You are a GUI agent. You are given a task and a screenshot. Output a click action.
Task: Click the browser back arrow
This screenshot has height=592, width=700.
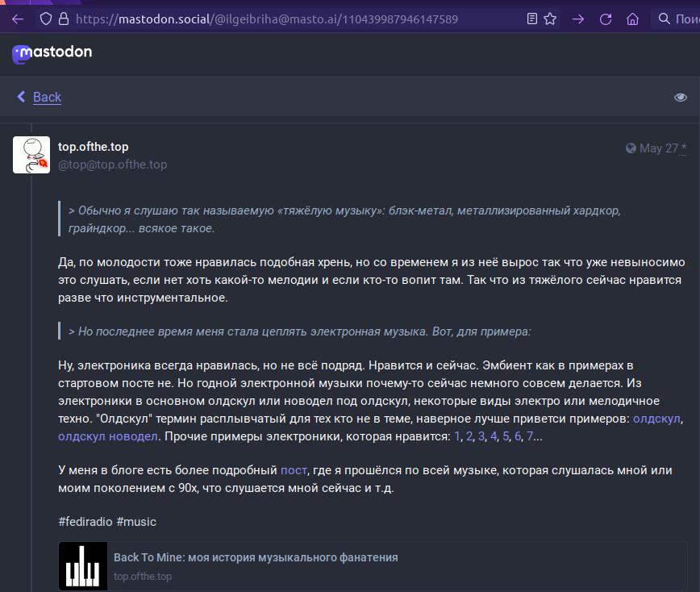18,19
